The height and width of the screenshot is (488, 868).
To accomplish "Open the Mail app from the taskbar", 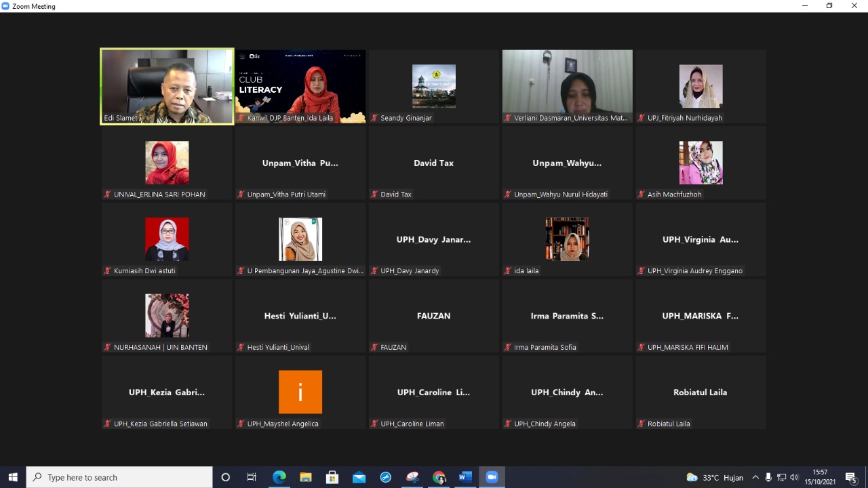I will pyautogui.click(x=359, y=477).
